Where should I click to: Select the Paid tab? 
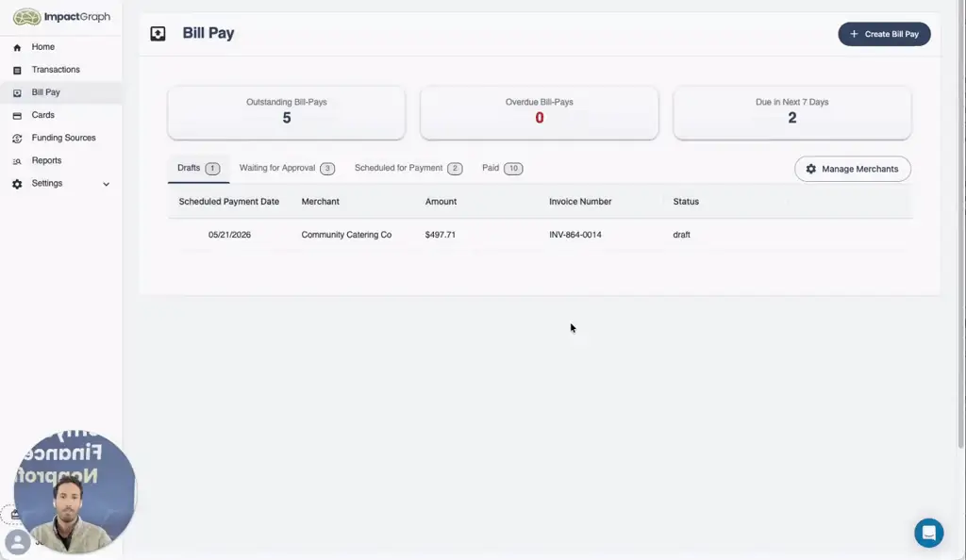click(502, 168)
